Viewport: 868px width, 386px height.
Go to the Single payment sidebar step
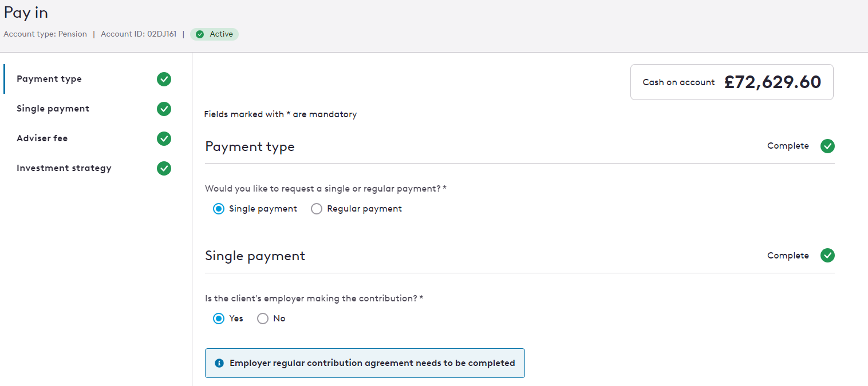(x=53, y=109)
